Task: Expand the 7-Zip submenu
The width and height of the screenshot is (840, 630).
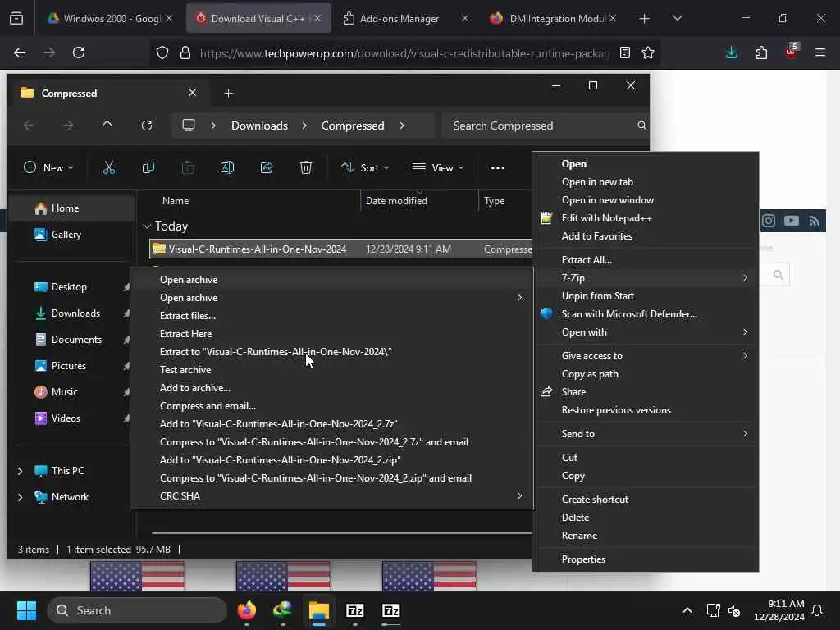Action: (x=648, y=277)
